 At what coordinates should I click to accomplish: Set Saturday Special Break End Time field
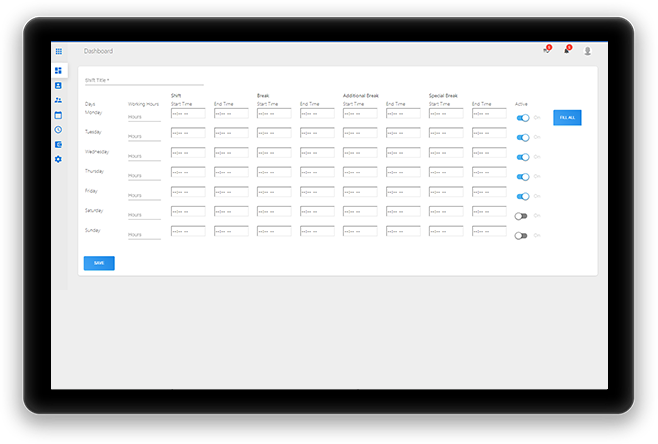(489, 212)
